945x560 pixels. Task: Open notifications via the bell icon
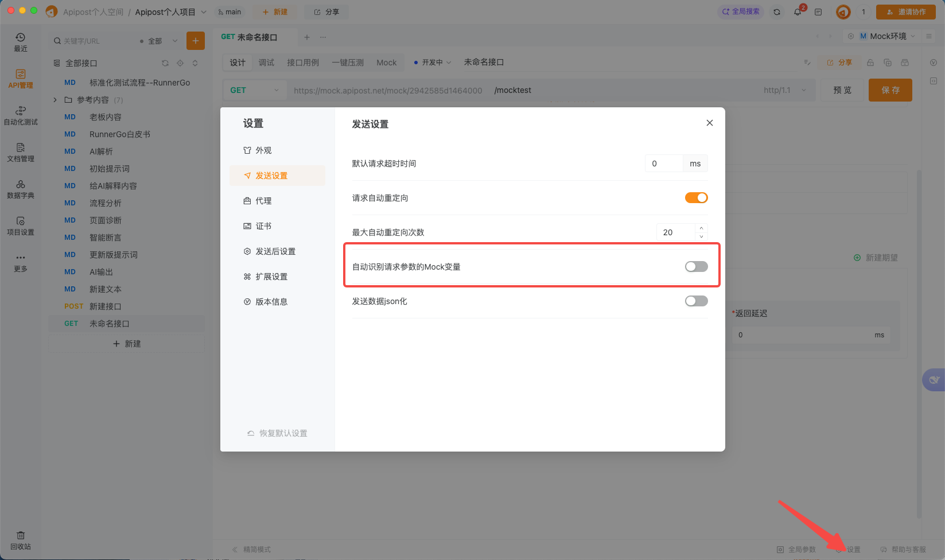[798, 11]
